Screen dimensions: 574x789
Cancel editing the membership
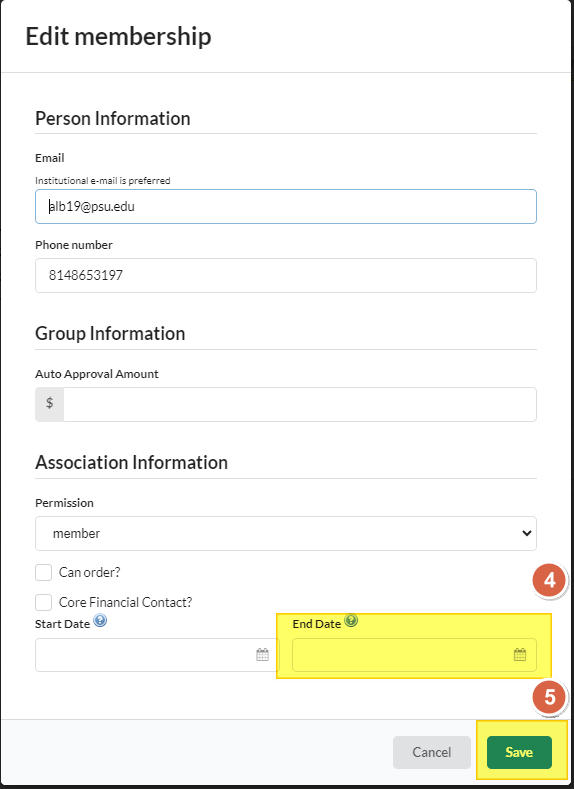(x=432, y=752)
